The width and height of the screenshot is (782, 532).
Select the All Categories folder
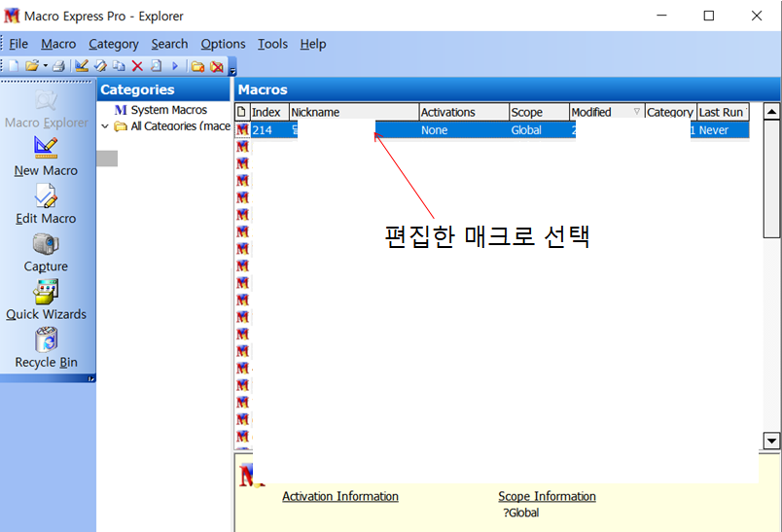pos(173,126)
